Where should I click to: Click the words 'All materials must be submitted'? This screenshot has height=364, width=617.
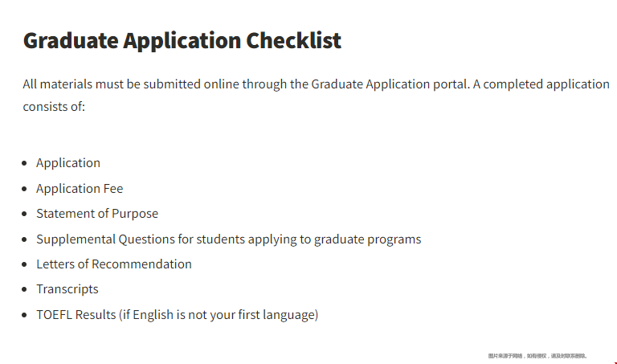tap(112, 84)
